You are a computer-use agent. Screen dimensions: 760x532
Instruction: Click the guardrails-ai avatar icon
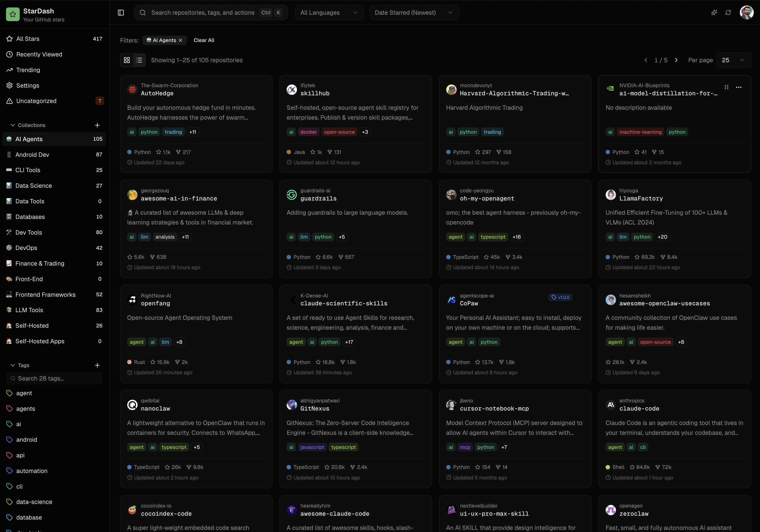click(292, 195)
